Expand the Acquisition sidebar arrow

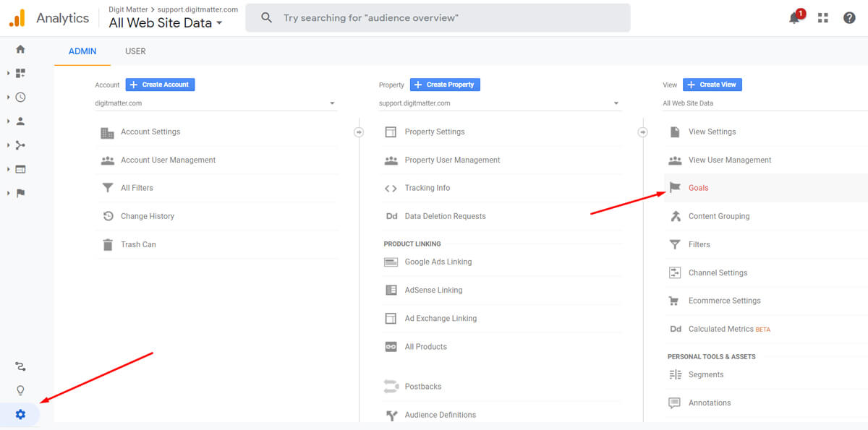click(x=8, y=145)
